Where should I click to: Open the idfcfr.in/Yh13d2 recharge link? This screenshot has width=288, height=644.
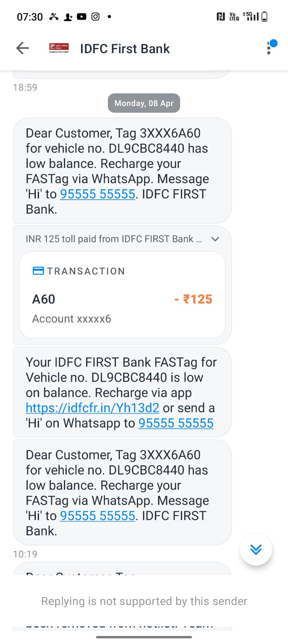(93, 408)
